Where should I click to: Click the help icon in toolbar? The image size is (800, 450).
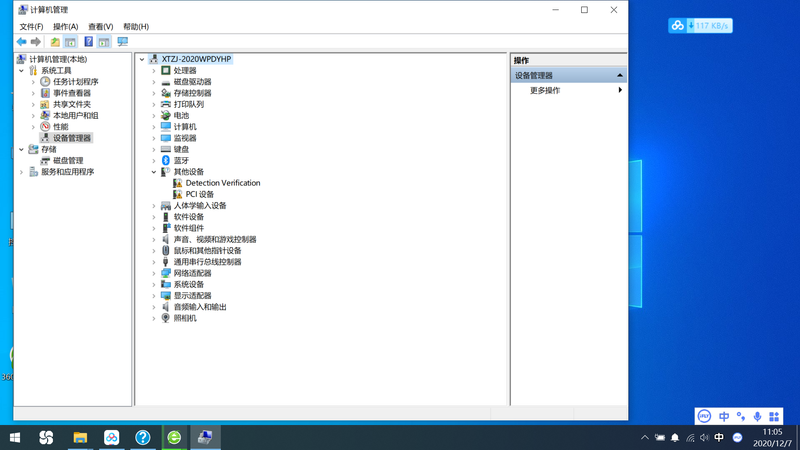tap(88, 42)
